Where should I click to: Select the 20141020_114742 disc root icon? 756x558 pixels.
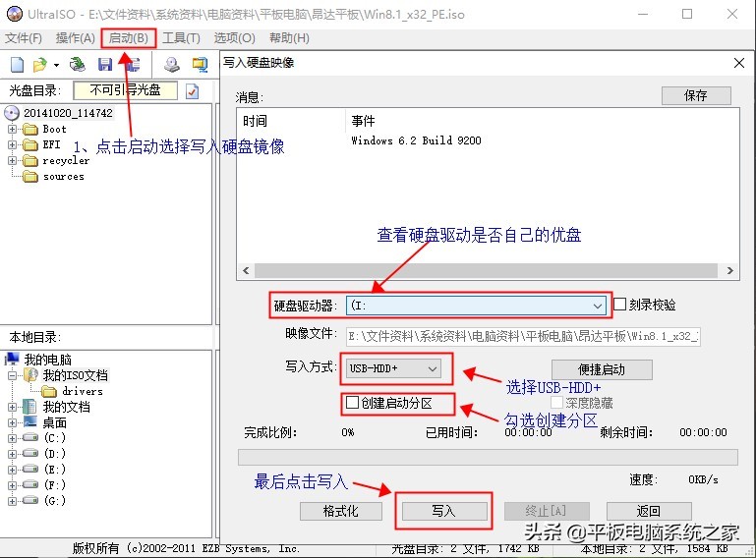[x=12, y=113]
